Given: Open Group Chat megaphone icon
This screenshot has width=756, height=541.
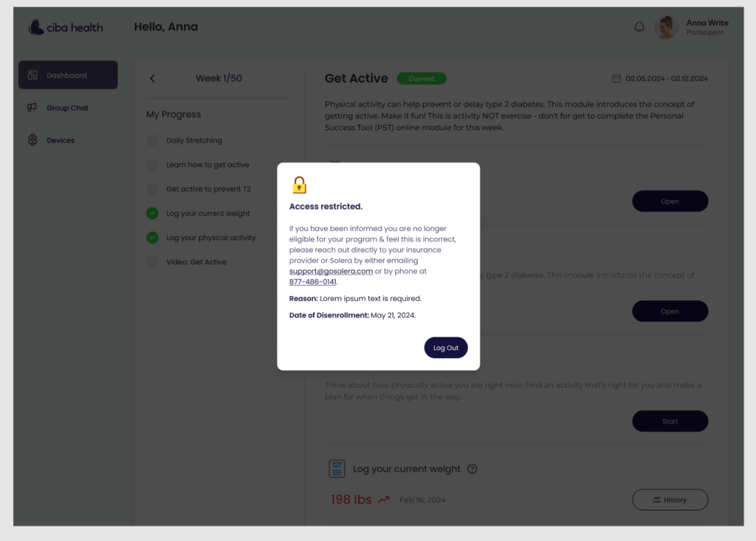Looking at the screenshot, I should point(32,108).
